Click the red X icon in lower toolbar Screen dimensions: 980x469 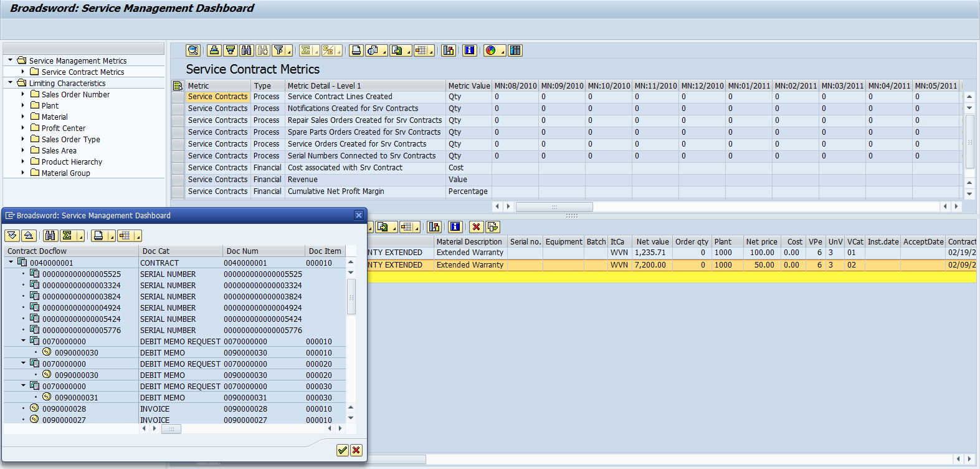pyautogui.click(x=477, y=227)
